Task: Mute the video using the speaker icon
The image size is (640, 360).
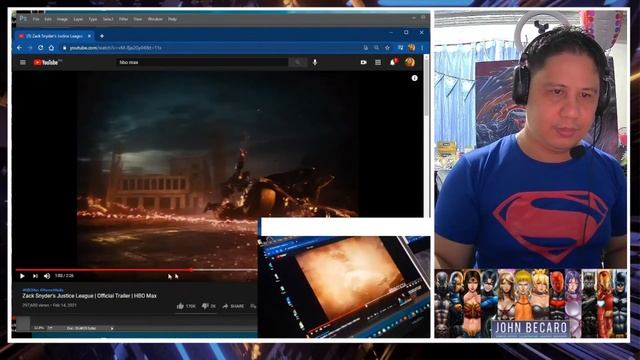Action: click(x=47, y=276)
